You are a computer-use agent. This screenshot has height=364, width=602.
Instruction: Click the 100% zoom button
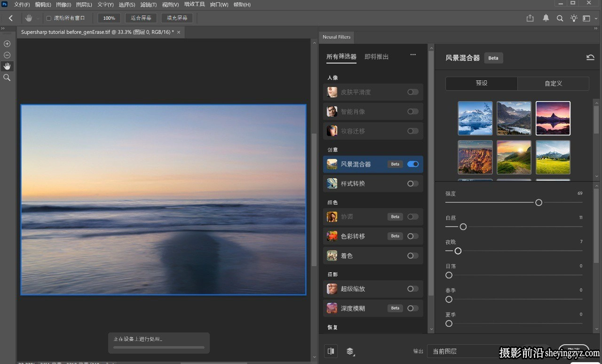coord(109,18)
